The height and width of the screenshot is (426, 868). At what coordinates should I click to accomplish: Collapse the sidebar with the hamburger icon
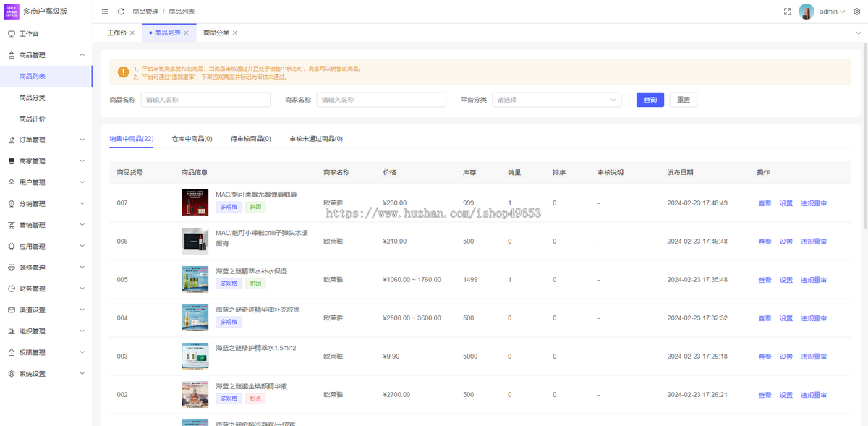point(105,12)
